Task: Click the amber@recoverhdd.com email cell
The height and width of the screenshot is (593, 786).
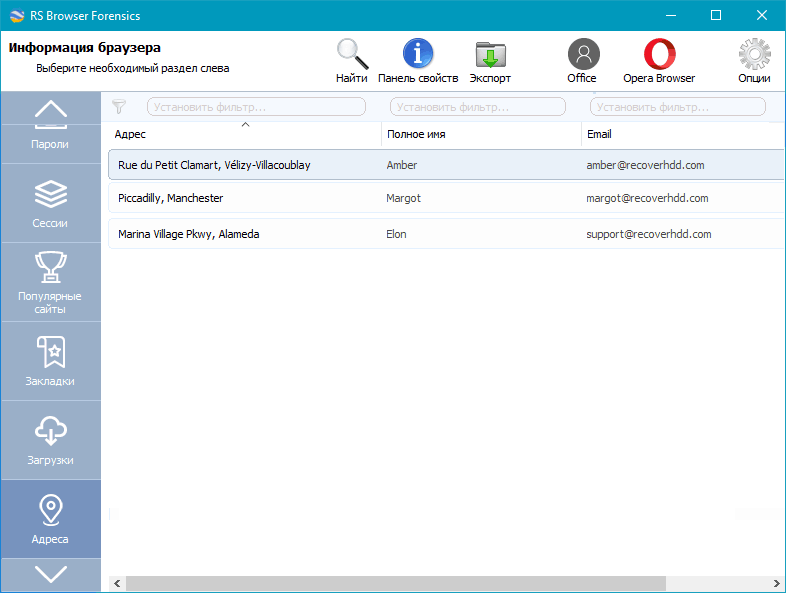Action: coord(645,165)
